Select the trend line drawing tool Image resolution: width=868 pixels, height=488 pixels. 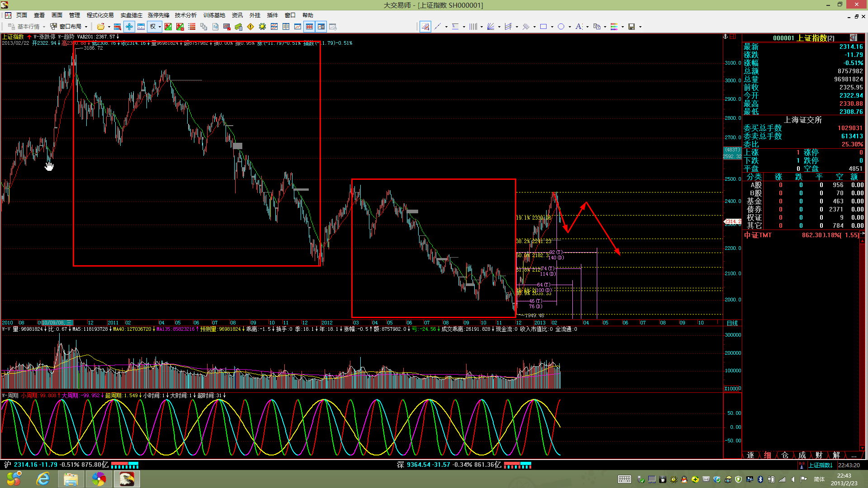point(438,27)
